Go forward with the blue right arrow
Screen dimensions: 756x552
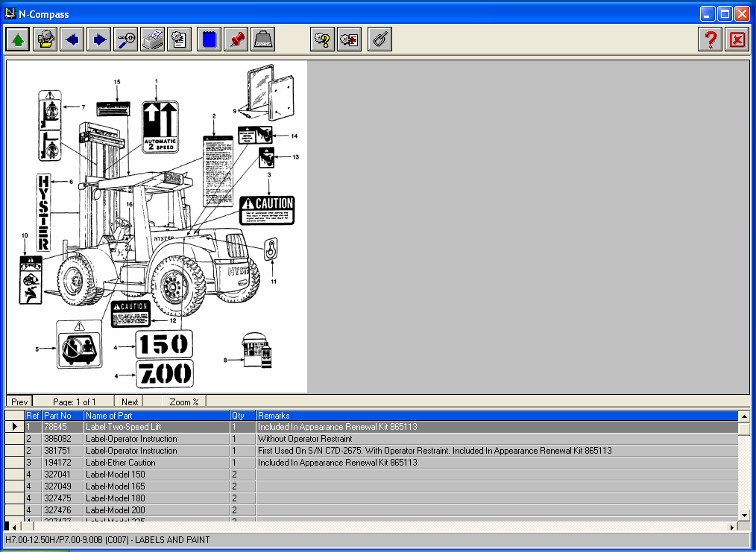99,39
